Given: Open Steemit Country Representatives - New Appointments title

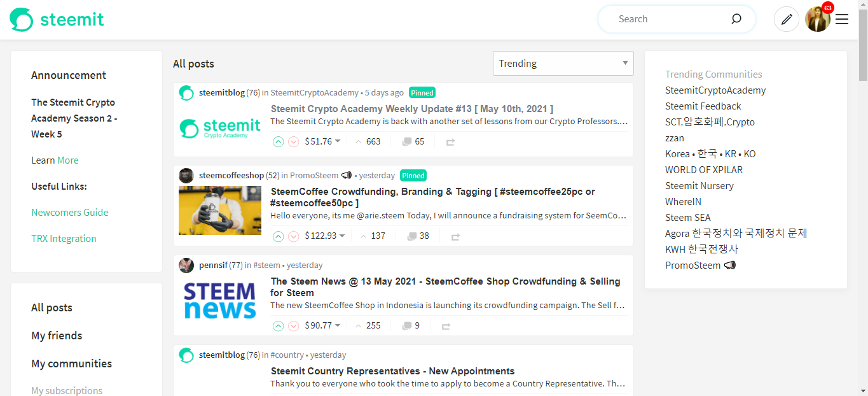Looking at the screenshot, I should click(x=393, y=371).
